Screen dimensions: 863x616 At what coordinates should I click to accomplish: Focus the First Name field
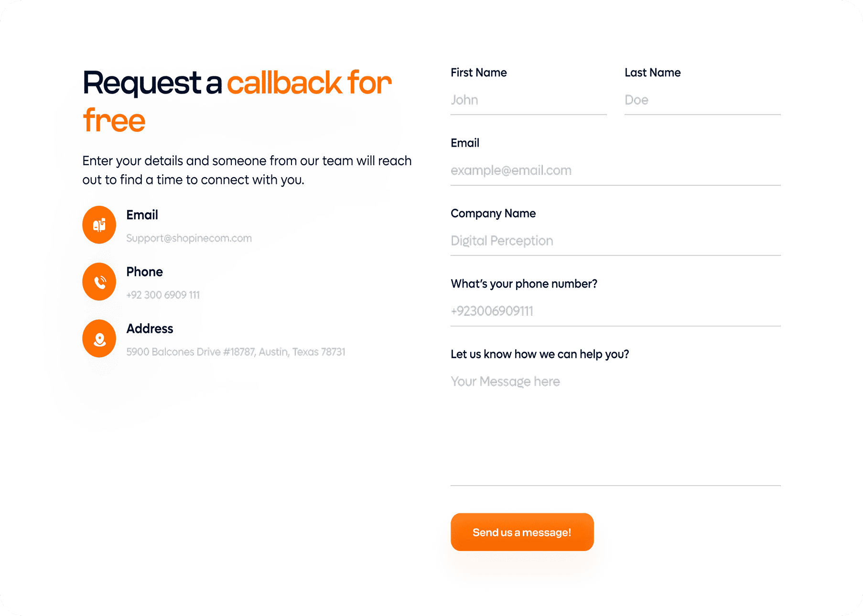(529, 100)
